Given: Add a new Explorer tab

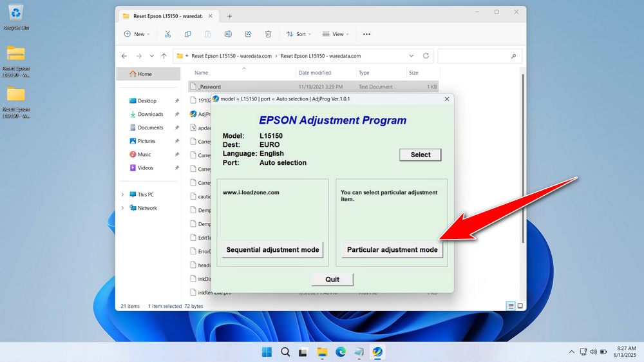Looking at the screenshot, I should [230, 16].
